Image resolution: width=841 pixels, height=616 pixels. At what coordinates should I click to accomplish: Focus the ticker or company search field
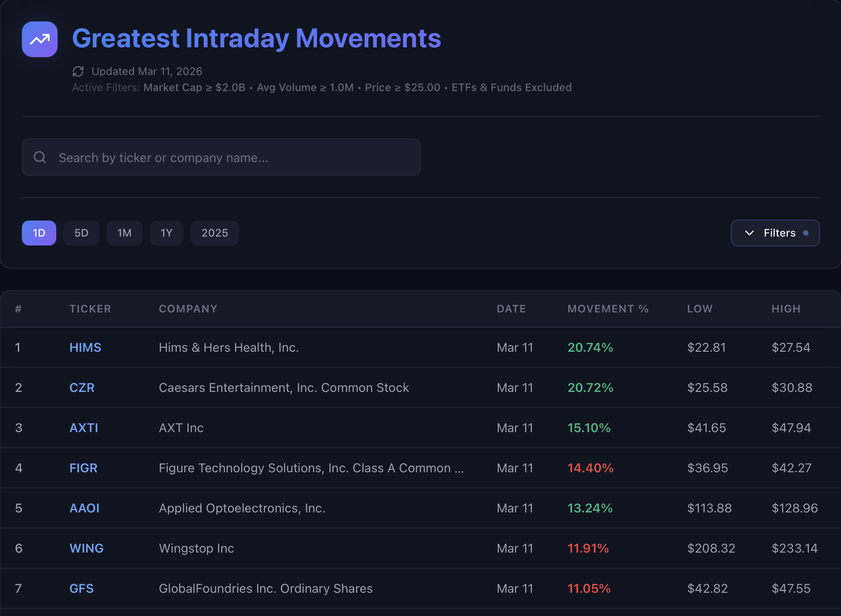(x=232, y=158)
